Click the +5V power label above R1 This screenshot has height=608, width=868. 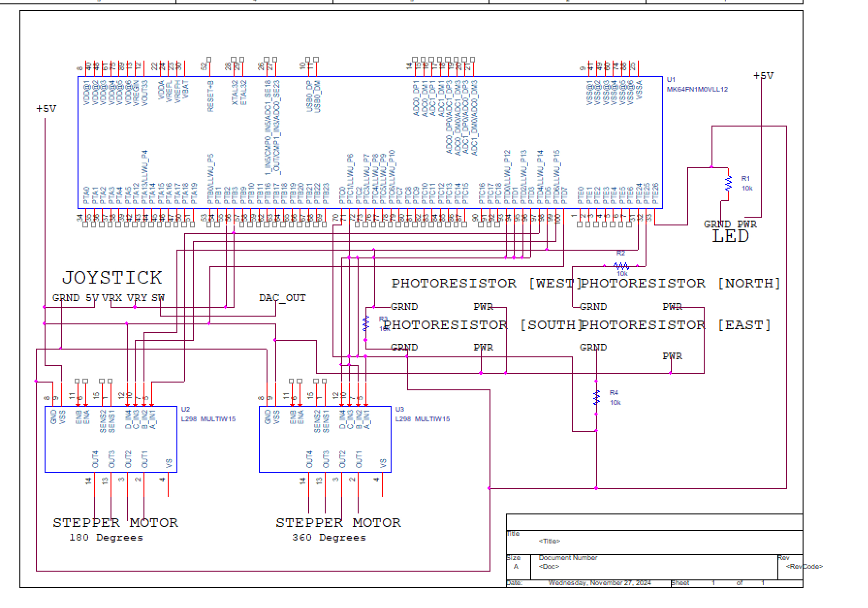click(763, 76)
